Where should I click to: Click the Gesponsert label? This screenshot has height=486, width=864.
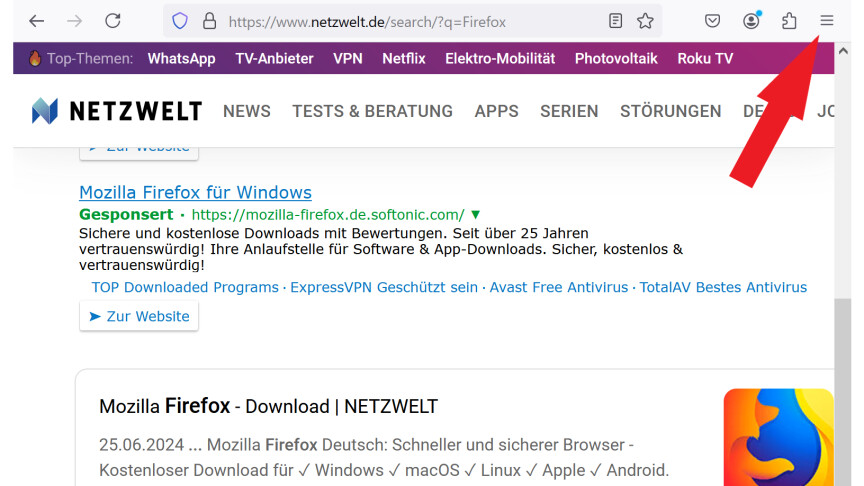point(126,214)
